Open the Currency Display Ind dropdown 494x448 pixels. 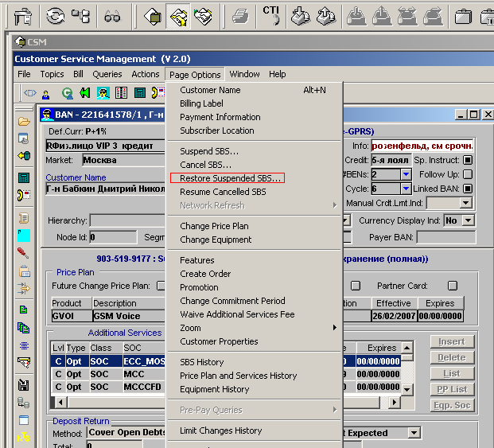tap(467, 220)
